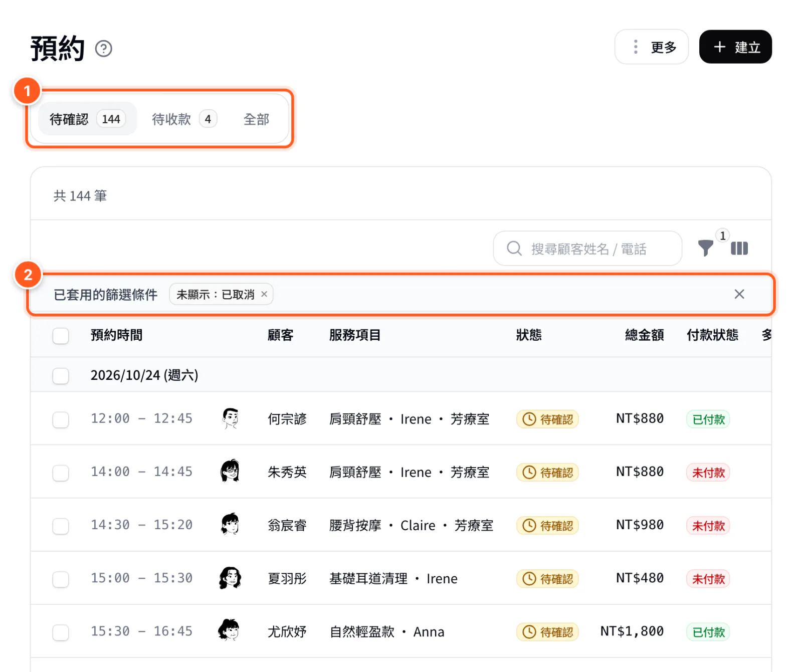Viewport: 802px width, 672px height.
Task: Click the help question mark icon beside 預約
Action: click(104, 49)
